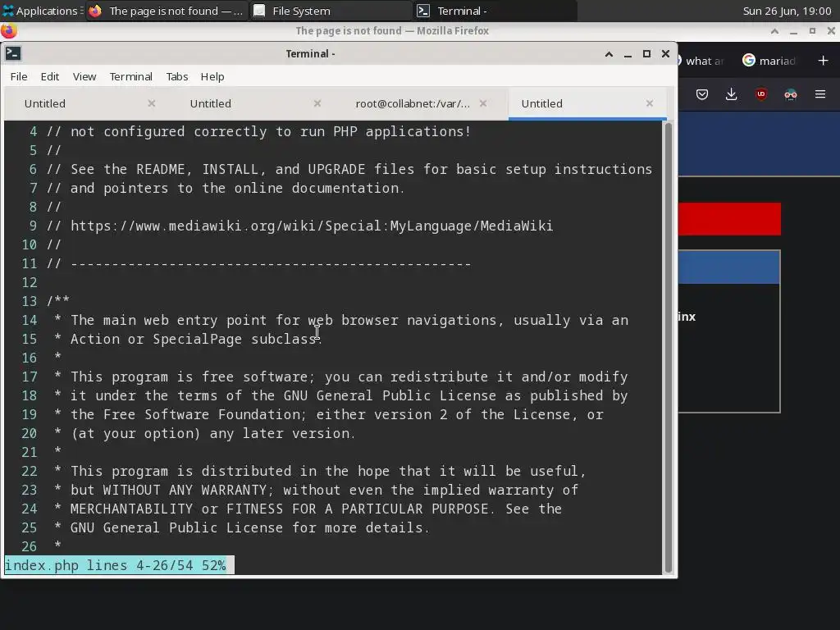The height and width of the screenshot is (630, 840).
Task: Click the text 'Action or SpecialPage subclass'
Action: (194, 339)
